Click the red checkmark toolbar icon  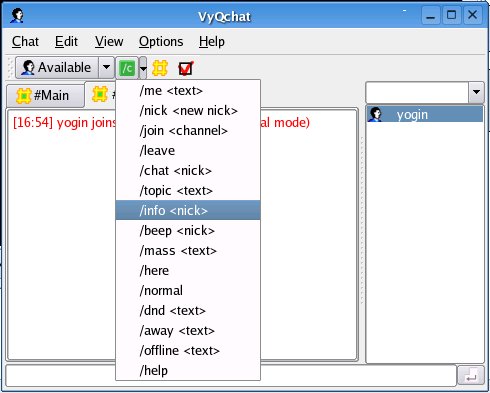pyautogui.click(x=185, y=68)
